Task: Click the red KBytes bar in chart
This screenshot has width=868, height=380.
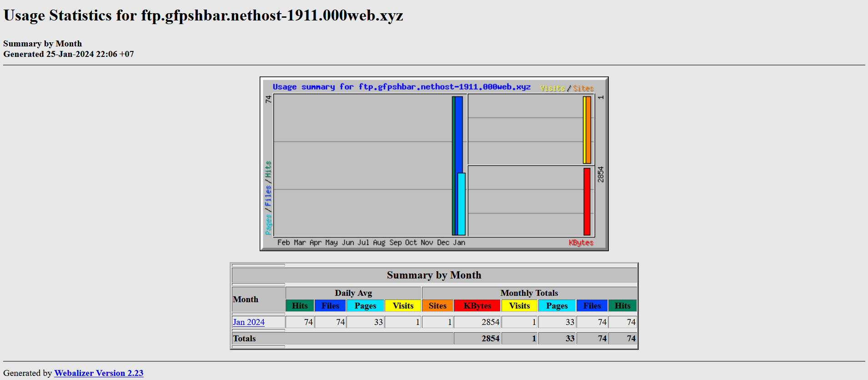Action: [587, 202]
